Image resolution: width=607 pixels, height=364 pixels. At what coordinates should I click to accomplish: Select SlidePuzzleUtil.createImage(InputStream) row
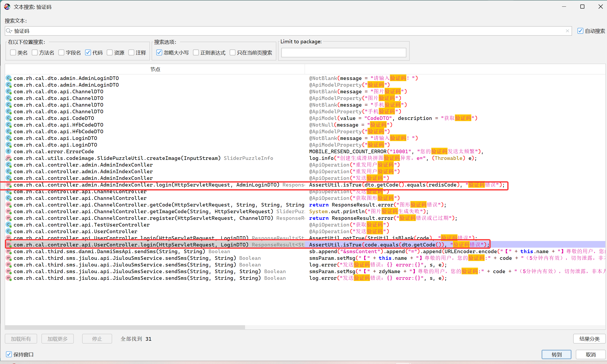[305, 158]
